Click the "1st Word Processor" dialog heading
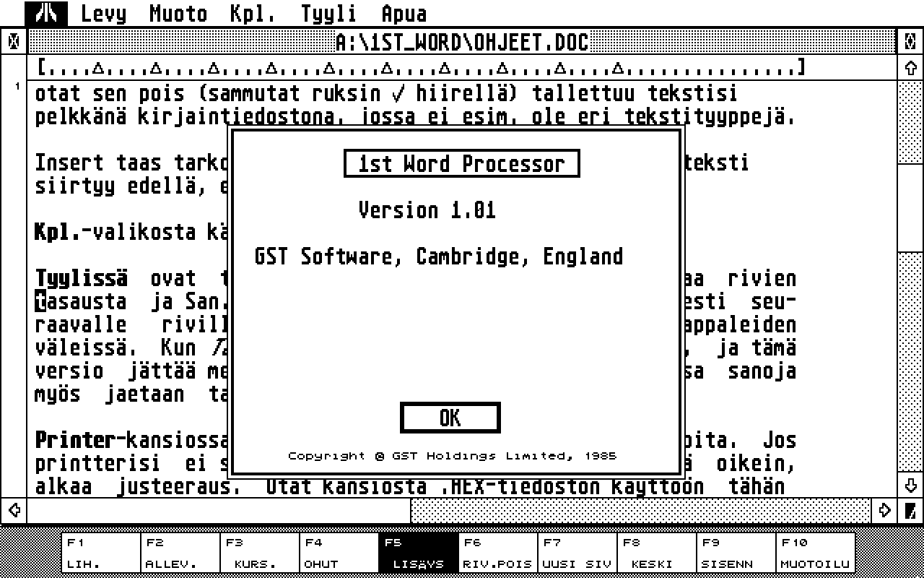The width and height of the screenshot is (924, 578). [462, 164]
